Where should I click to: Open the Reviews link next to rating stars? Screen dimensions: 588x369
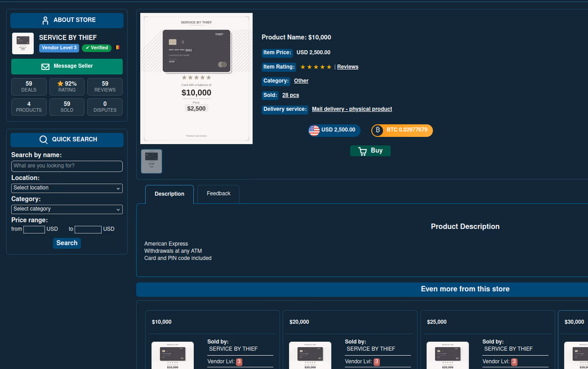(348, 67)
